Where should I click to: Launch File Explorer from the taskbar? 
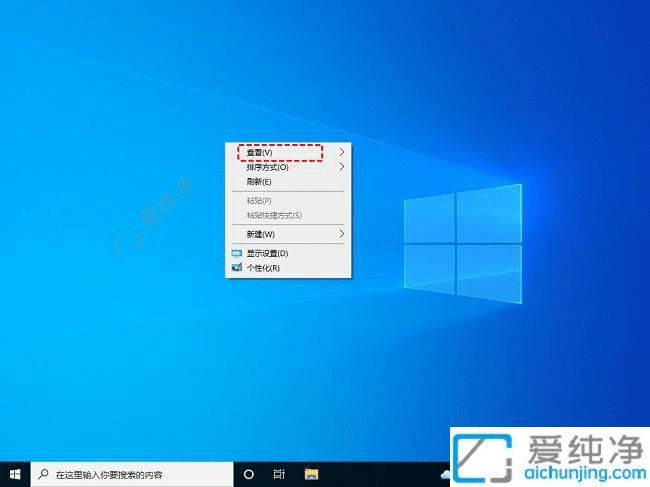311,474
